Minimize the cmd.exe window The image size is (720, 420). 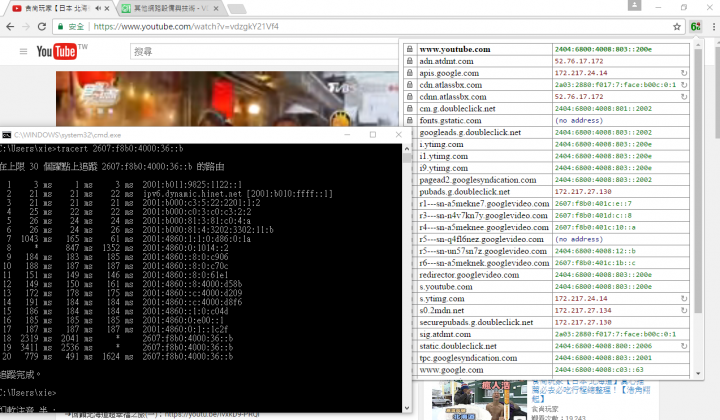coord(347,134)
